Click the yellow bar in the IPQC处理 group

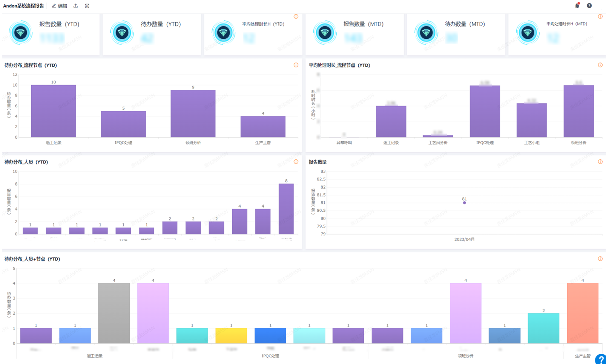pyautogui.click(x=231, y=335)
